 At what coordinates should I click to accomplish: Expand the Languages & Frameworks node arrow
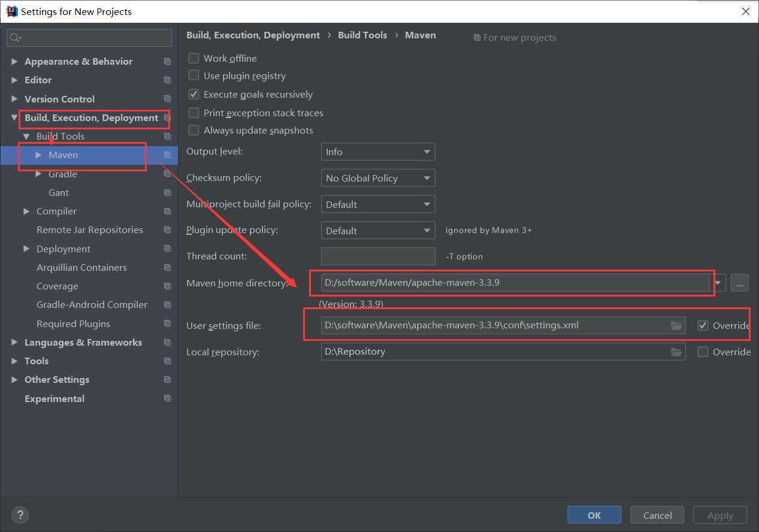[14, 342]
